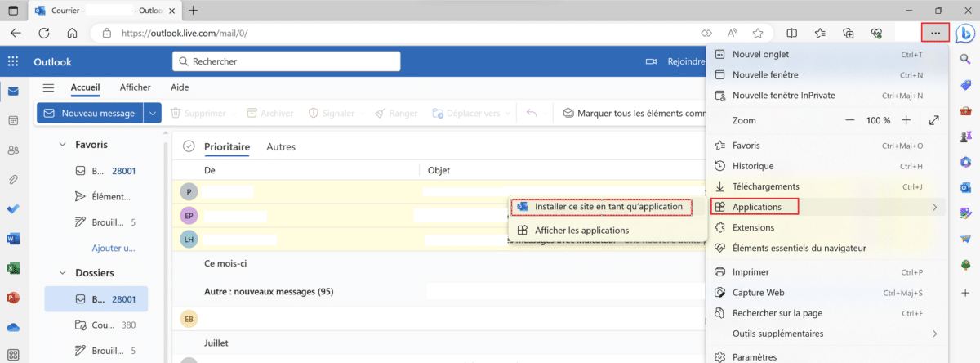Open the Calendar icon in left rail

point(13,120)
